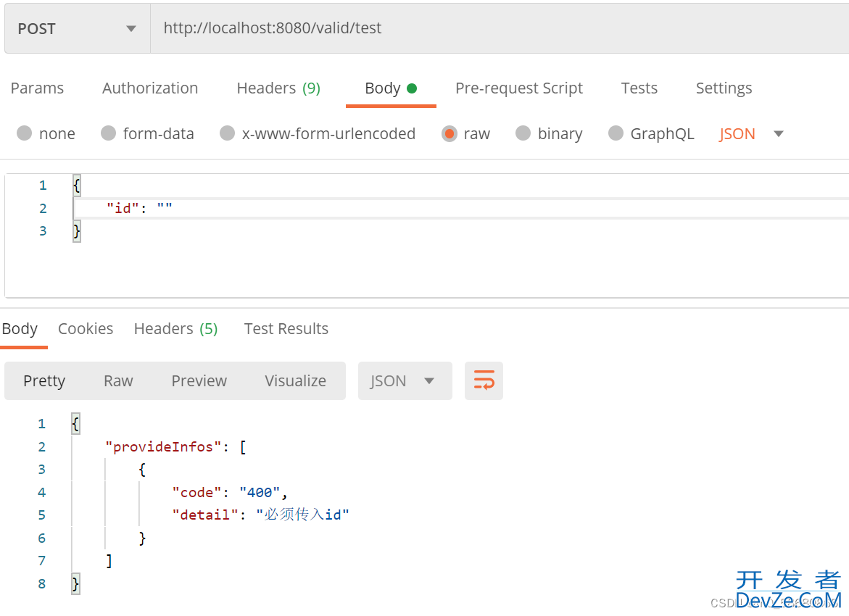This screenshot has height=616, width=849.
Task: Click "provideInfos" key in response
Action: [x=163, y=447]
